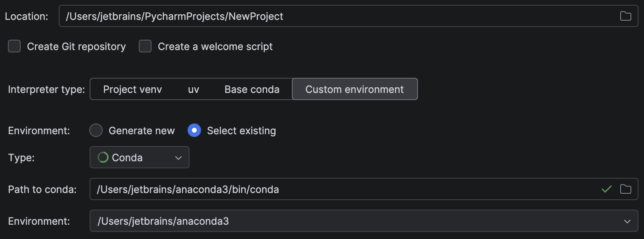
Task: Click the Conda option in the Type selector
Action: coord(127,157)
